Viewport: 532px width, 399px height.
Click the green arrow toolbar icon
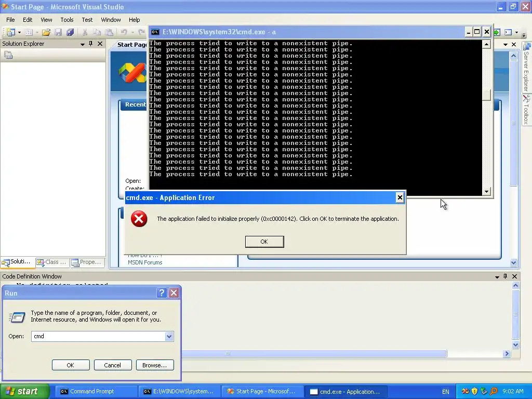pyautogui.click(x=497, y=32)
